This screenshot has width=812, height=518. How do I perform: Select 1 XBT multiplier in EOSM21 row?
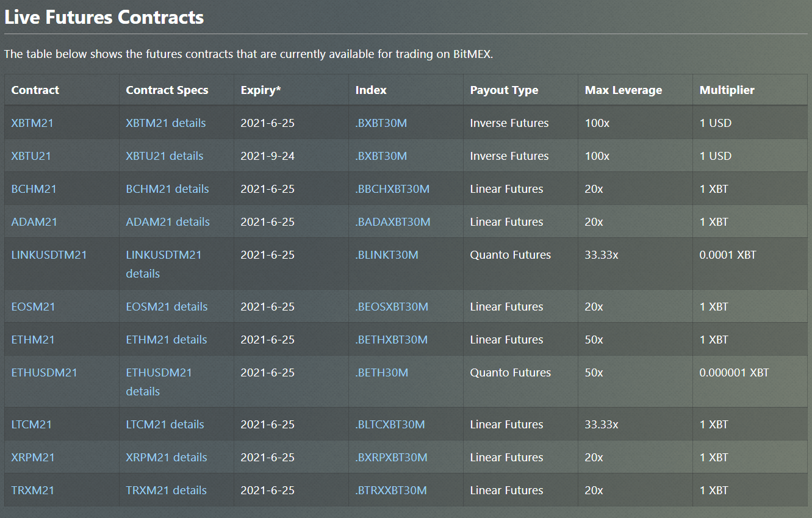[714, 307]
